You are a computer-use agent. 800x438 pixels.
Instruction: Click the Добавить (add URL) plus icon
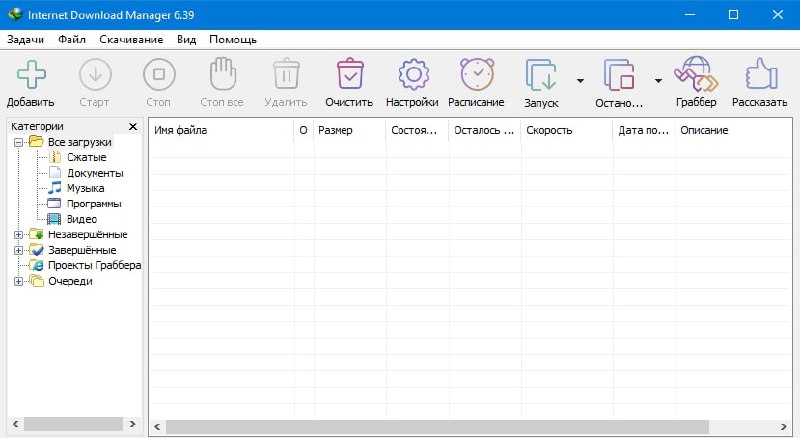(31, 75)
